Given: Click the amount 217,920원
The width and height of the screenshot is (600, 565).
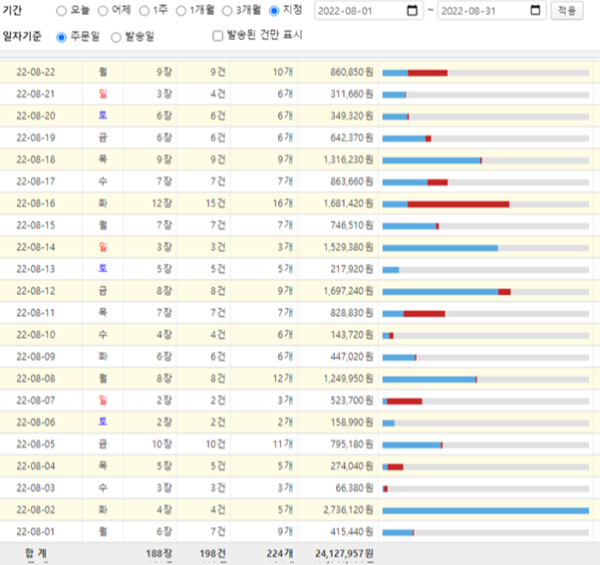Looking at the screenshot, I should point(352,269).
